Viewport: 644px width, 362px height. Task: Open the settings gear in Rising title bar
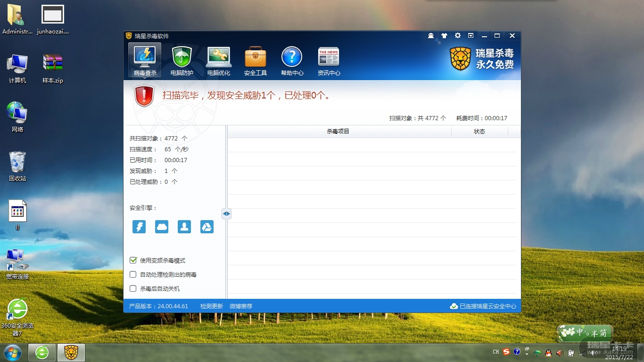tap(457, 36)
